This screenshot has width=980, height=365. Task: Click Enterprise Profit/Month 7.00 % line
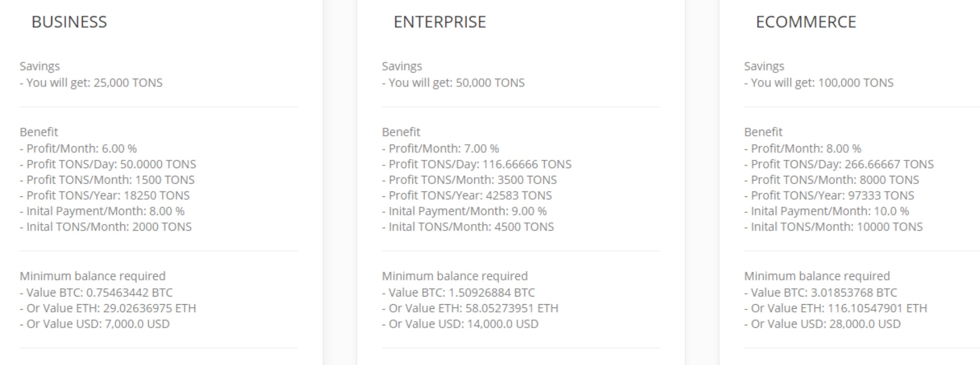click(440, 148)
